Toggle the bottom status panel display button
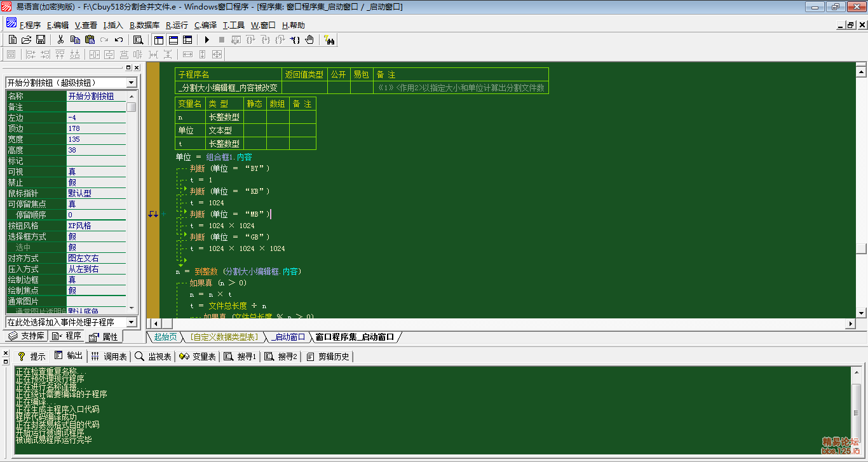The width and height of the screenshot is (868, 462). click(x=173, y=40)
